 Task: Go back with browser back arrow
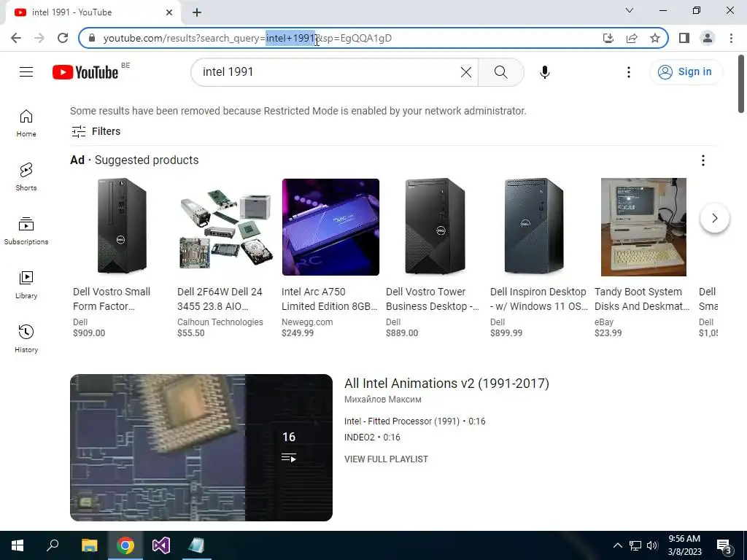(16, 38)
